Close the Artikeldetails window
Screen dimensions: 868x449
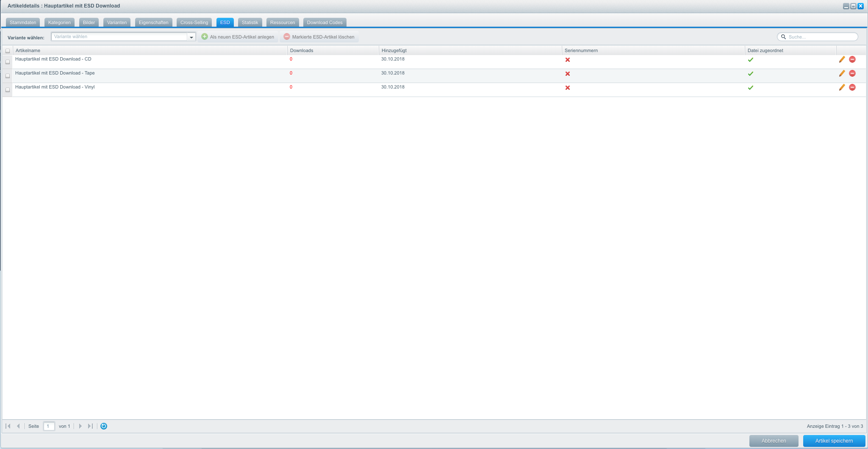click(860, 6)
